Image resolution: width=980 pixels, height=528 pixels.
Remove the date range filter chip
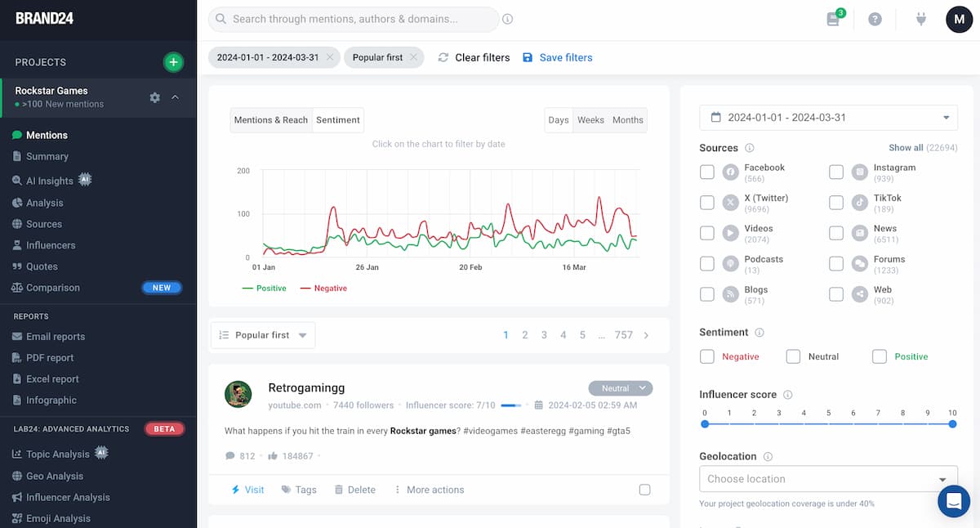[330, 57]
